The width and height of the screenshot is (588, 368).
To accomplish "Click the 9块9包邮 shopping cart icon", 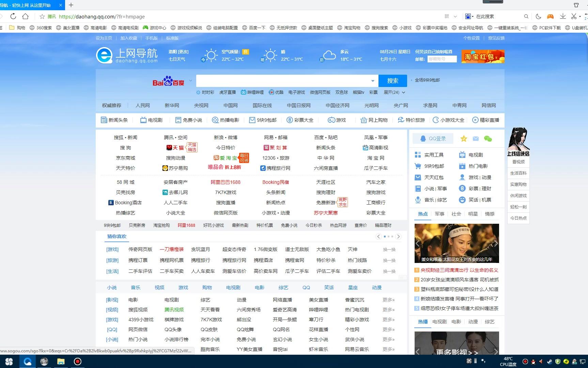I will pos(418,166).
